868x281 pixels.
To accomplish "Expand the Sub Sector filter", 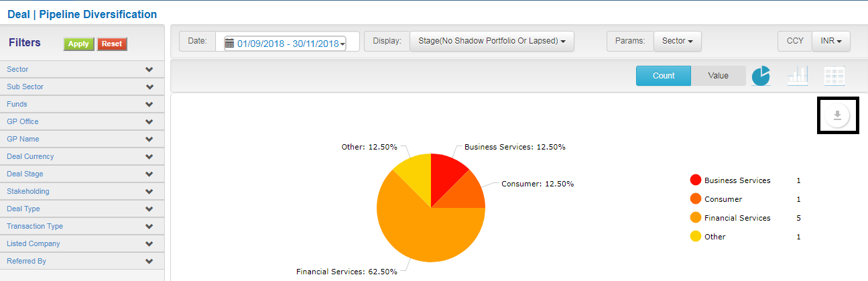I will [149, 87].
